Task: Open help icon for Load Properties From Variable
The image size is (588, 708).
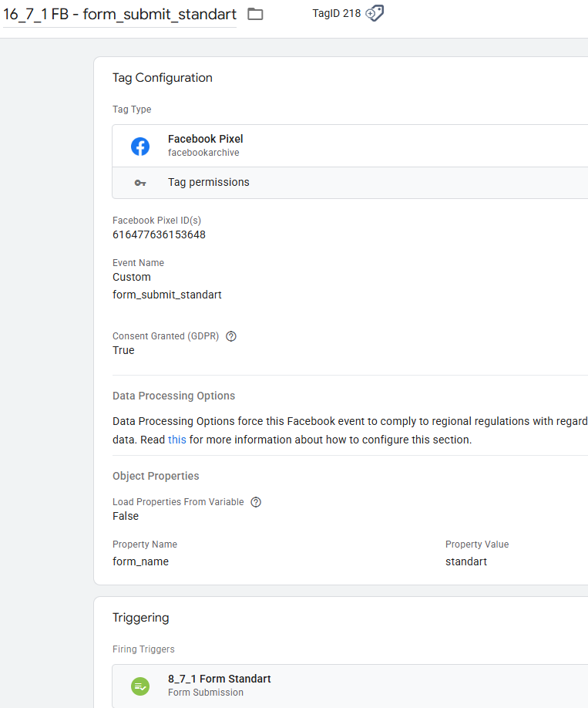Action: click(x=256, y=502)
